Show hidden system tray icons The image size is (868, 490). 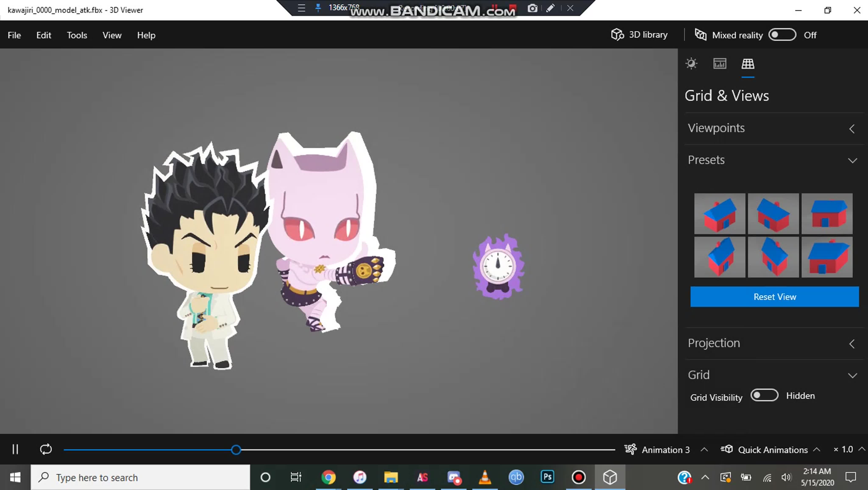click(x=705, y=477)
